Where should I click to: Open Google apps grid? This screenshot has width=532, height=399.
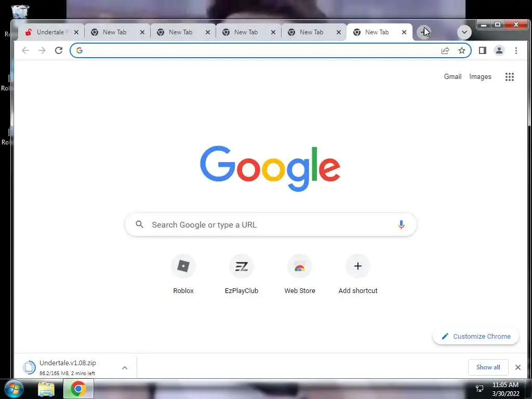pyautogui.click(x=509, y=77)
